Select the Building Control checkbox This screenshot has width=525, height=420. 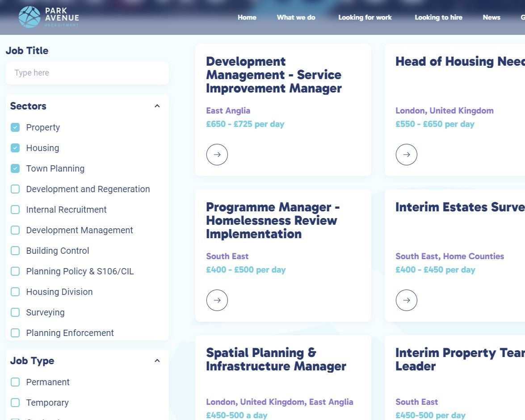pos(15,251)
